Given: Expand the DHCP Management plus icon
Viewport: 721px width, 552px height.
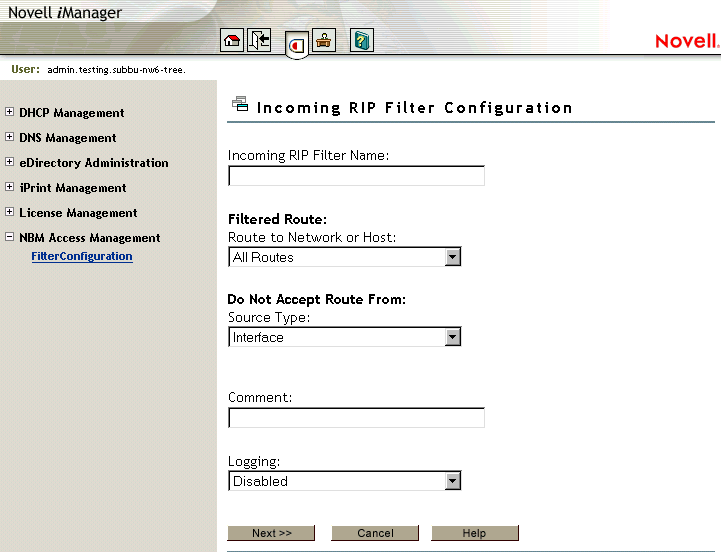Looking at the screenshot, I should [9, 112].
